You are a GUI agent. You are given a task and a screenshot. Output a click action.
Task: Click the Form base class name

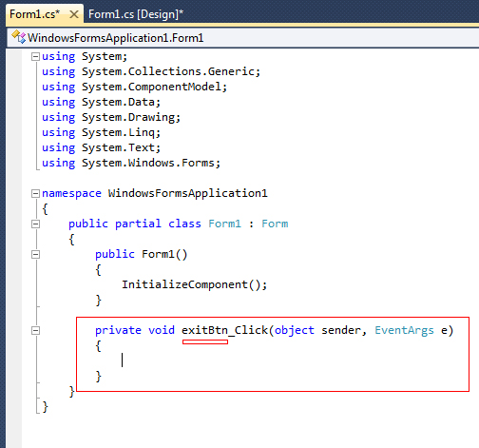pyautogui.click(x=275, y=224)
